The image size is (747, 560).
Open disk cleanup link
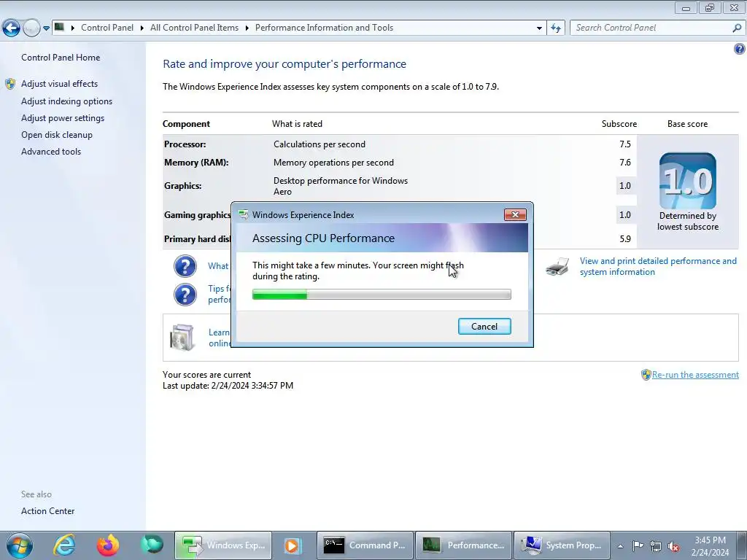[x=57, y=135]
